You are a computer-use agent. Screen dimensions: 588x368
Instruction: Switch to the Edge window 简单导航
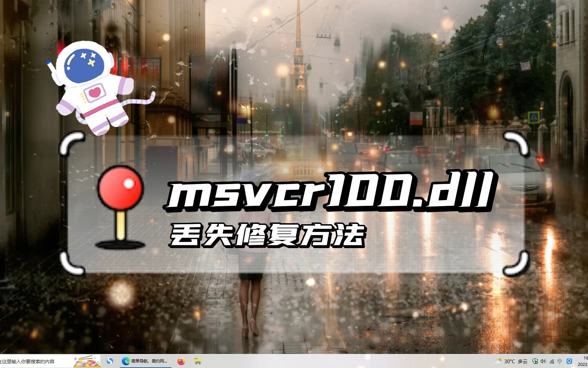[x=146, y=361]
